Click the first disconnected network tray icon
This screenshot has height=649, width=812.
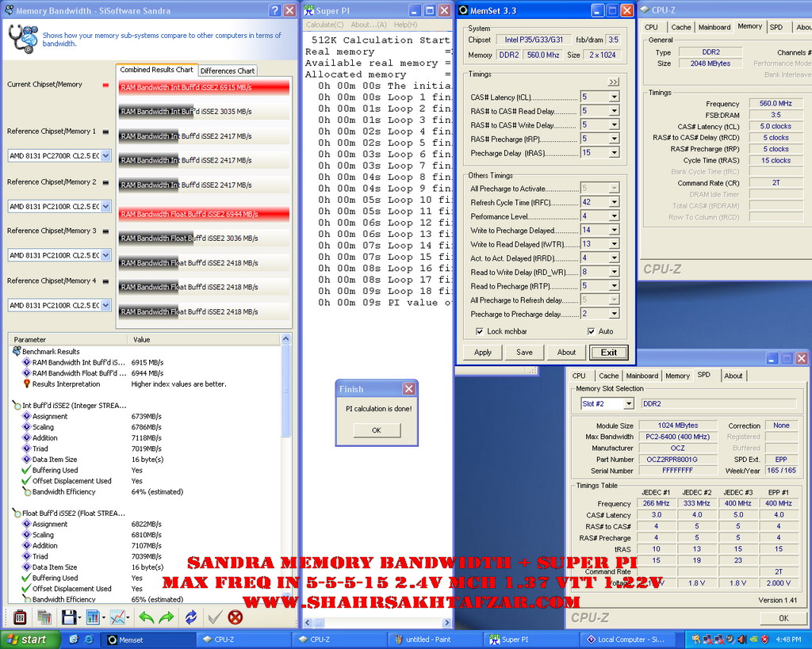pyautogui.click(x=707, y=639)
